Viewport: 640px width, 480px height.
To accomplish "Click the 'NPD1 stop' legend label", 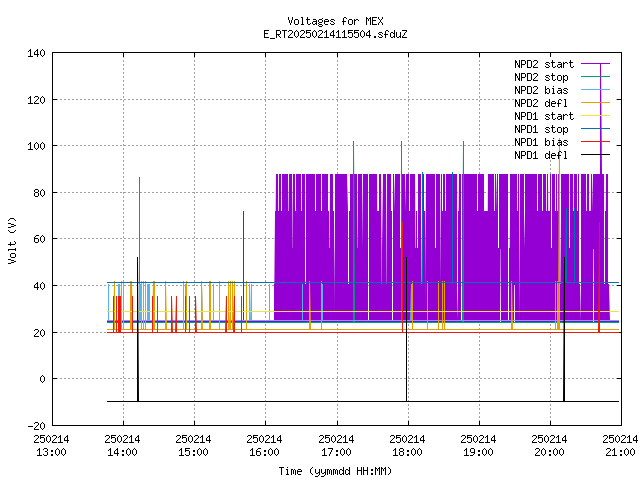I will 541,129.
